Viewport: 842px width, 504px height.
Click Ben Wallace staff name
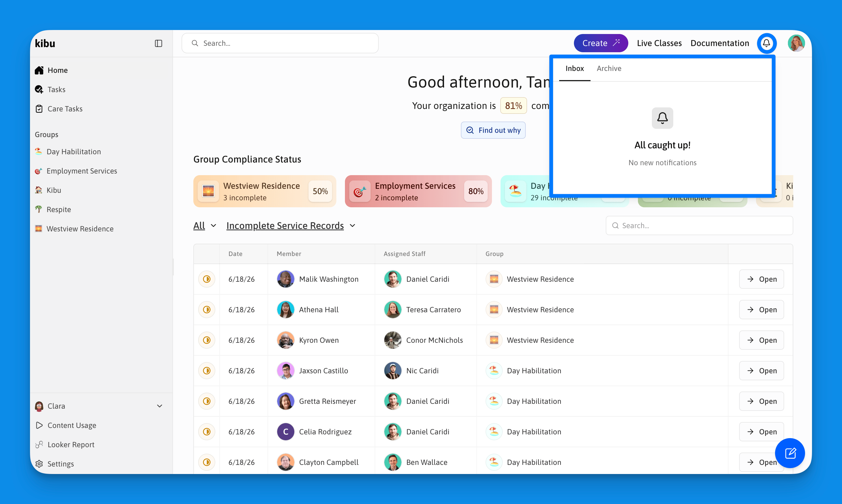click(x=427, y=462)
